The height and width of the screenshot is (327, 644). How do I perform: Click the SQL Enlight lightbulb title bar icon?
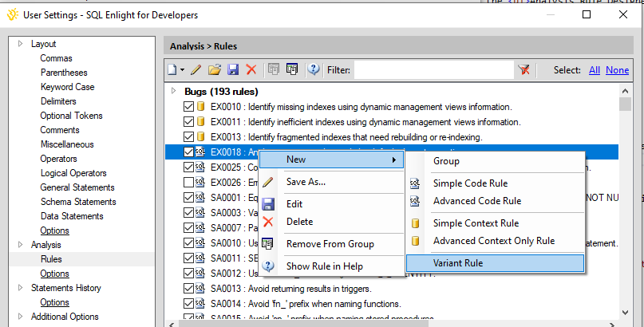[12, 15]
